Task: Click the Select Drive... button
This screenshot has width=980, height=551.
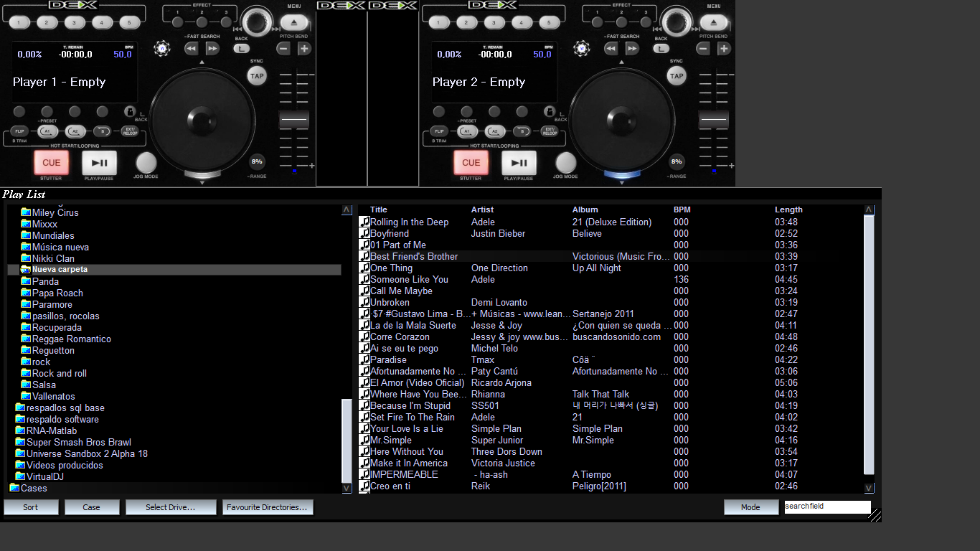Action: click(x=171, y=507)
